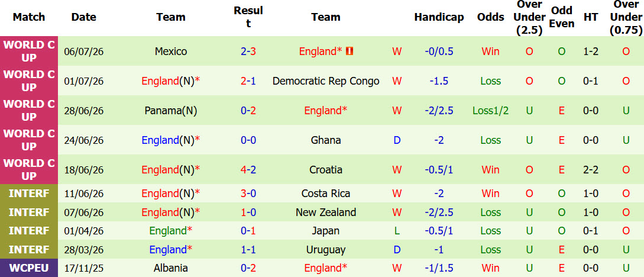
Task: Click the Handicap column header
Action: pyautogui.click(x=439, y=17)
